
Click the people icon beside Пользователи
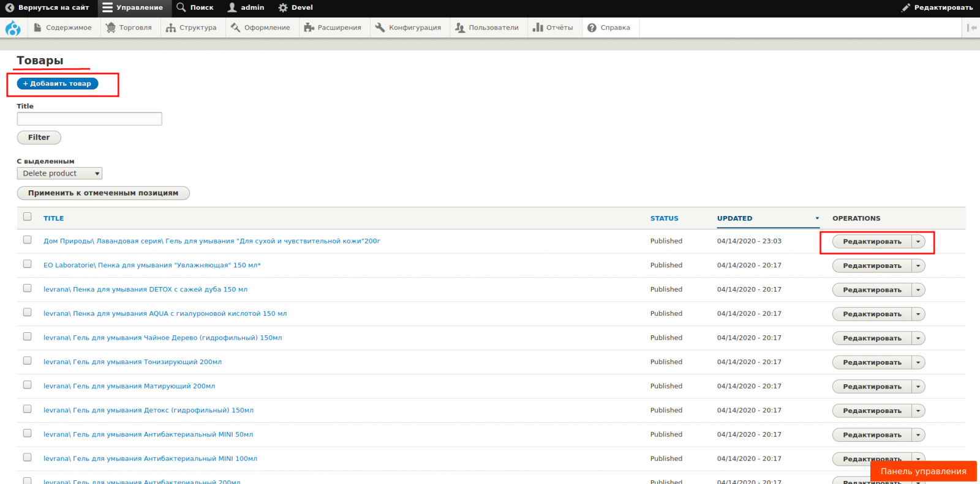(460, 28)
